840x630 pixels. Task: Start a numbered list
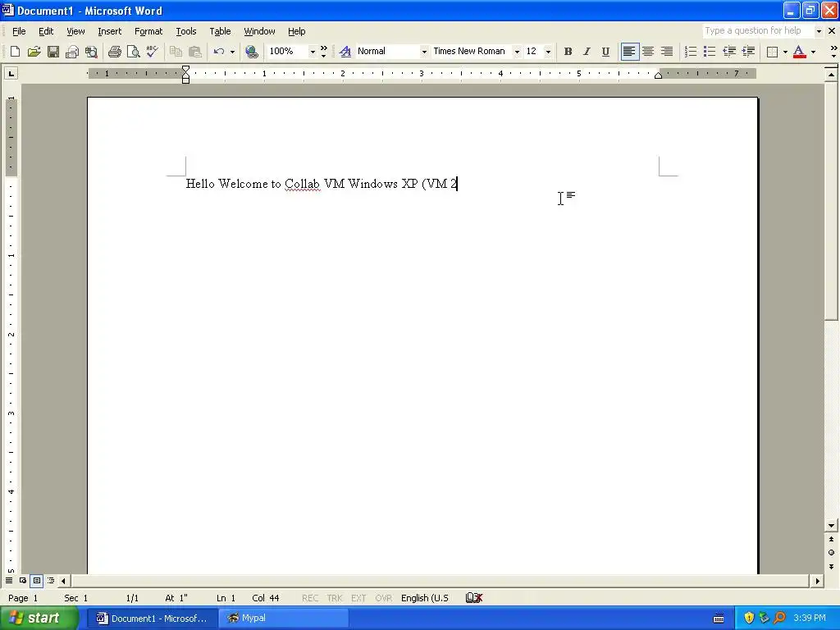coord(691,52)
